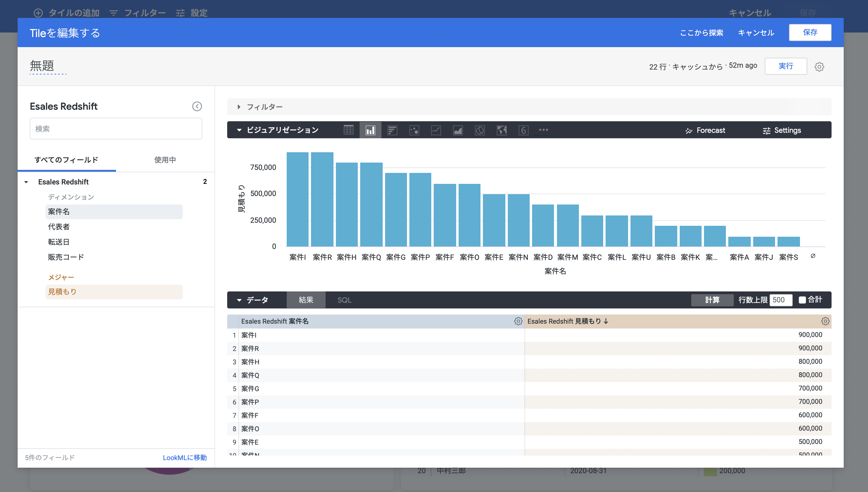Image resolution: width=868 pixels, height=492 pixels.
Task: Select the column chart visualization icon
Action: (x=370, y=130)
